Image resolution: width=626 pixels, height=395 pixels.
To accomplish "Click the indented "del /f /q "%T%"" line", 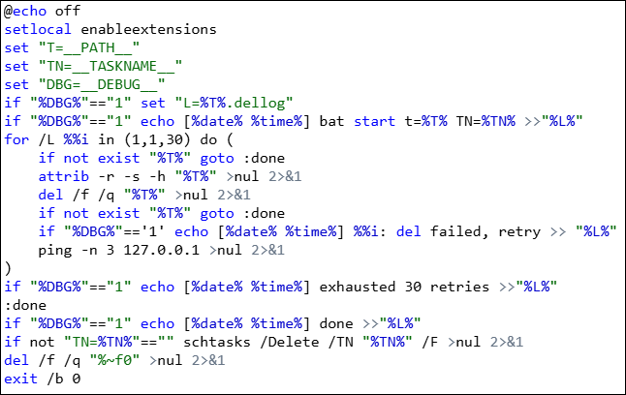I will point(144,195).
